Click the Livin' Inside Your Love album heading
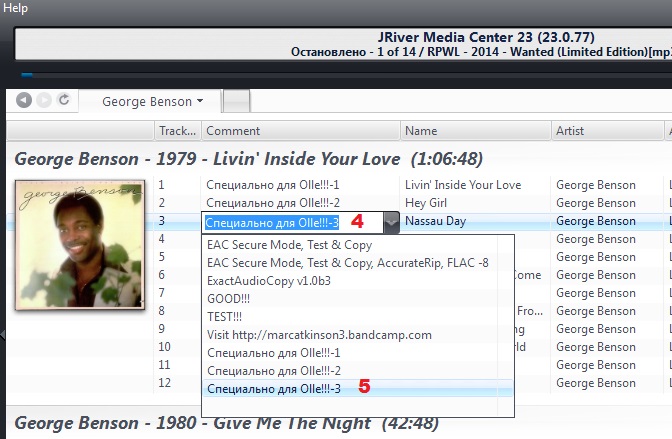 pyautogui.click(x=249, y=159)
